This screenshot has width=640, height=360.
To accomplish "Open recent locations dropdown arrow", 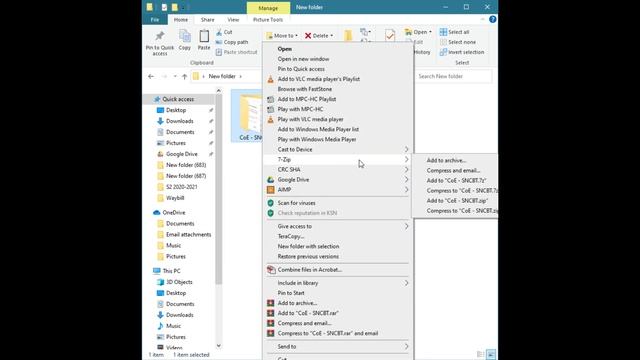I will click(x=175, y=76).
